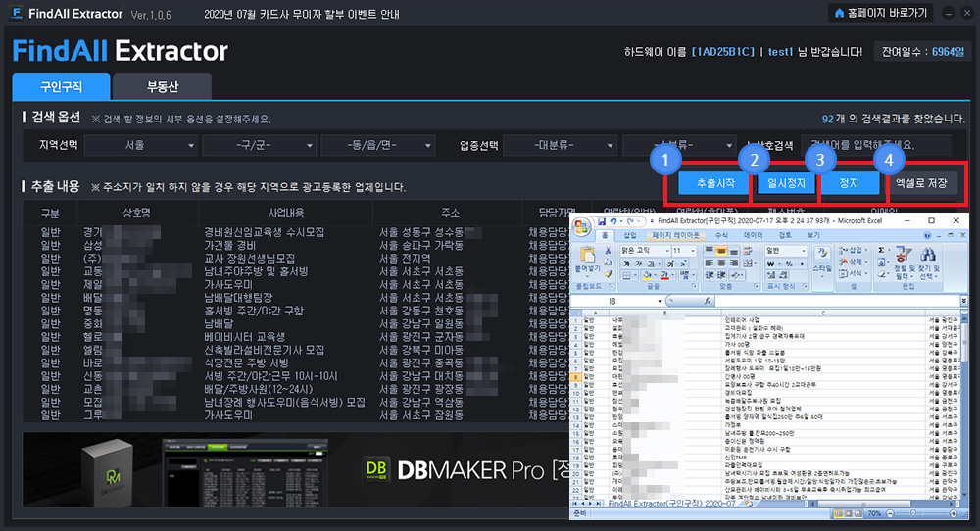This screenshot has width=980, height=531.
Task: Click the 홈페이지 바로가기 link
Action: [881, 13]
